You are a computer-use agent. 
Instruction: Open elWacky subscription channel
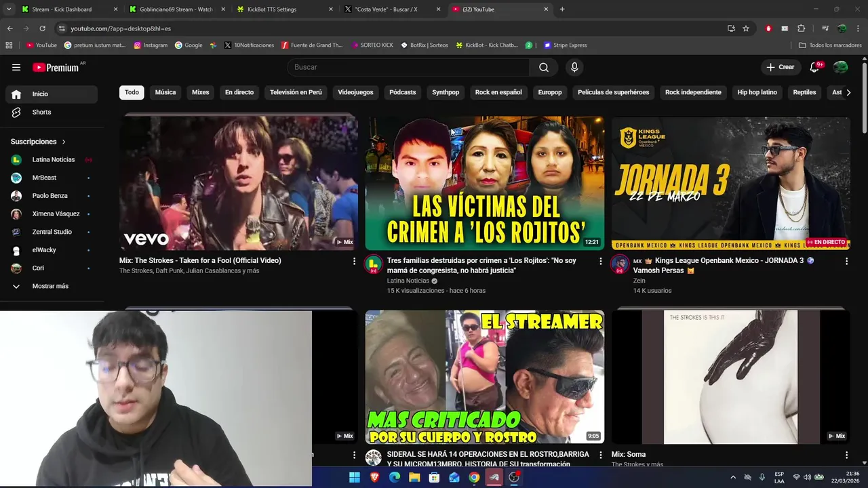tap(52, 250)
